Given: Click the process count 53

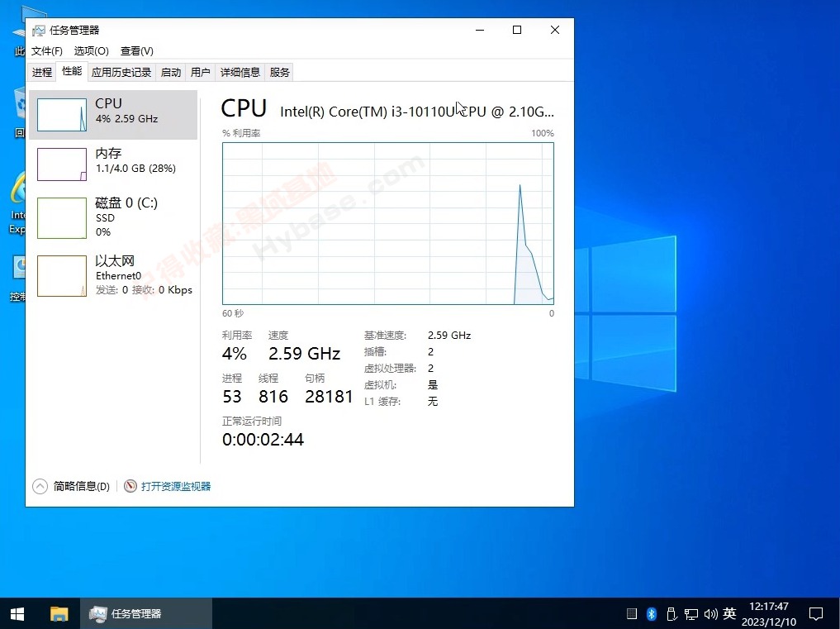Looking at the screenshot, I should (x=232, y=397).
